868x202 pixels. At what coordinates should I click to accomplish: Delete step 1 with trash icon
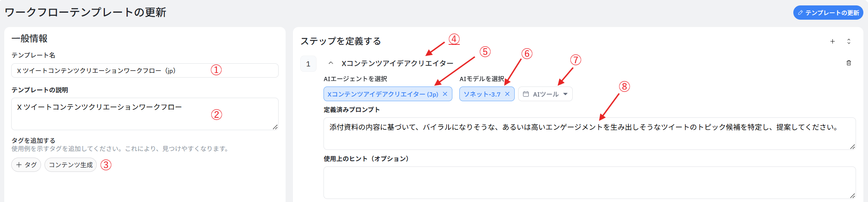[849, 63]
